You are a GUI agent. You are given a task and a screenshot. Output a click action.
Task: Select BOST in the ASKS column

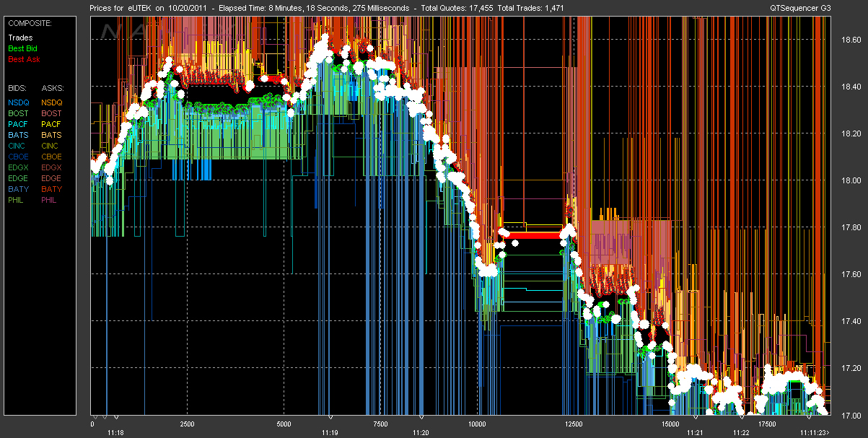coord(52,113)
